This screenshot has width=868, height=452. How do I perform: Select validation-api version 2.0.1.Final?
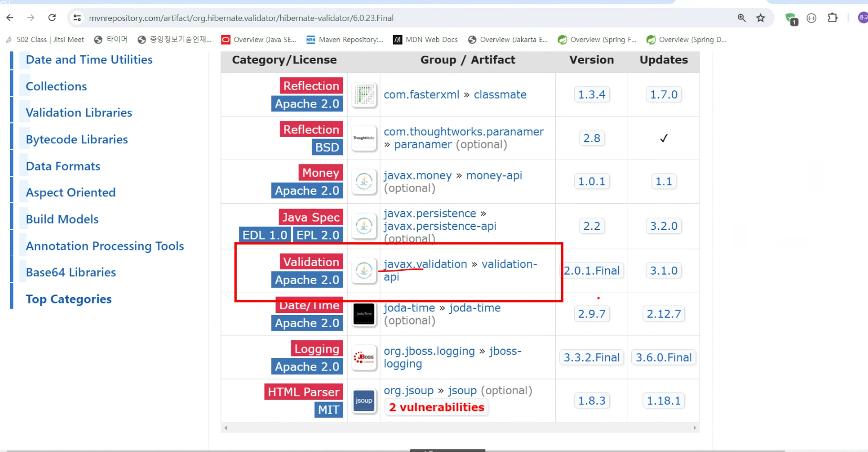(x=591, y=271)
